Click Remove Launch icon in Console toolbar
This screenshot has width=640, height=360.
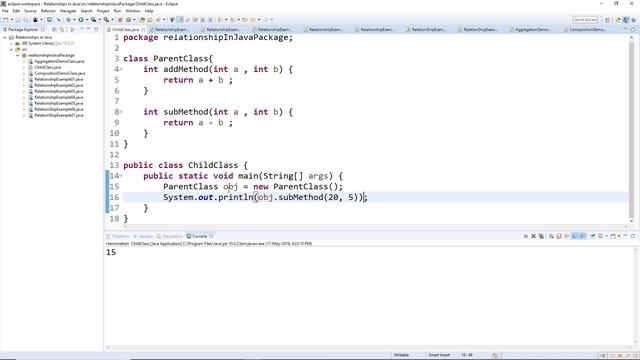pos(533,236)
